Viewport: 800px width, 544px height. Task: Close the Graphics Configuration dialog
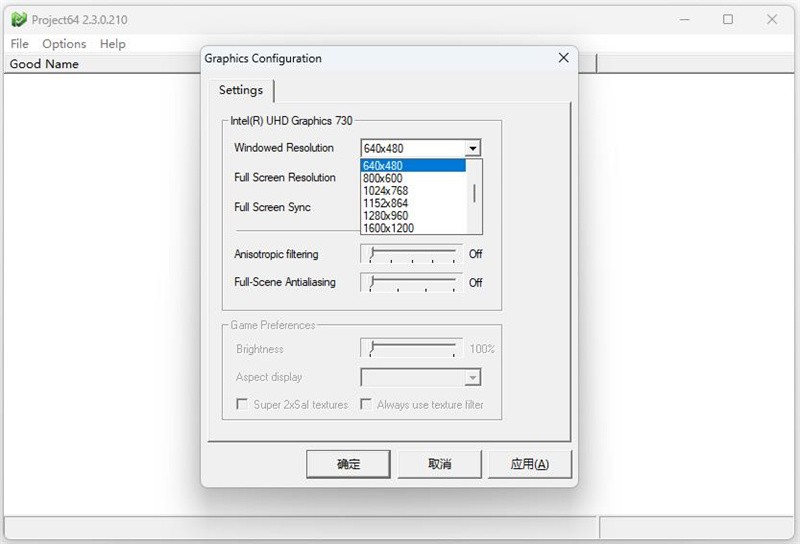pos(563,58)
